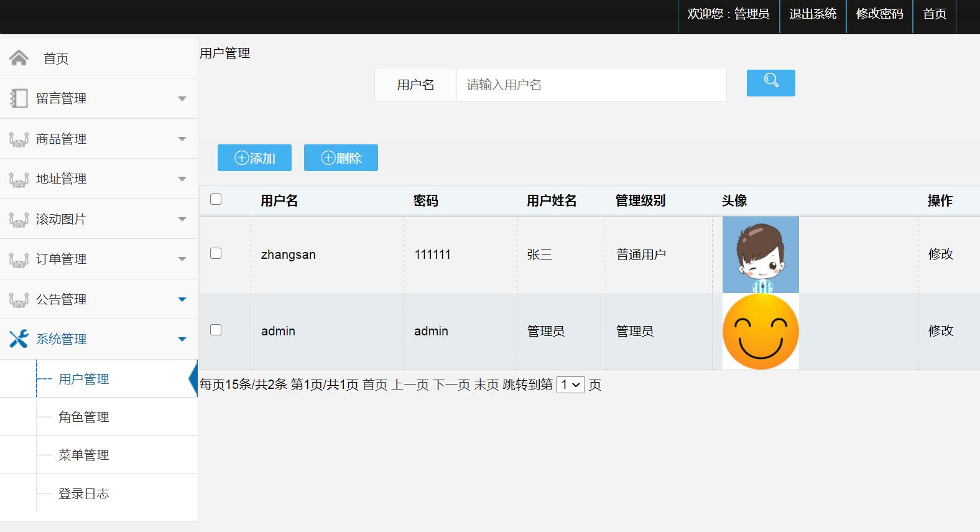Open the 订单管理 menu label

click(x=61, y=259)
